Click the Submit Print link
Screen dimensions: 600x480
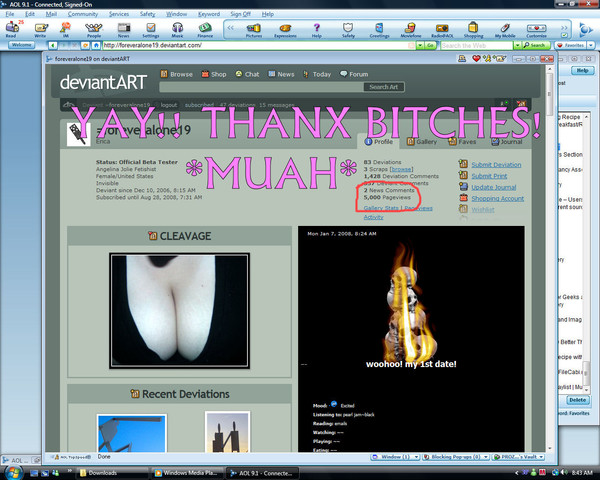489,176
